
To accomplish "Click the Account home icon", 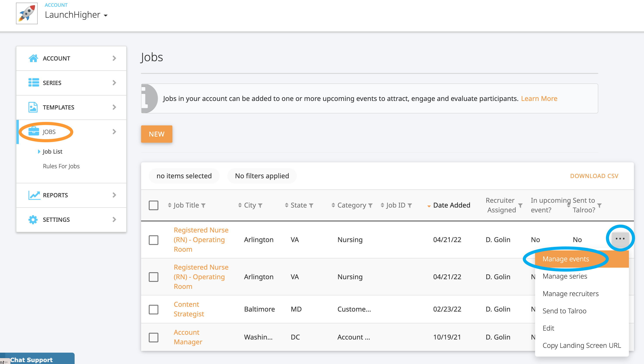I will pyautogui.click(x=33, y=58).
